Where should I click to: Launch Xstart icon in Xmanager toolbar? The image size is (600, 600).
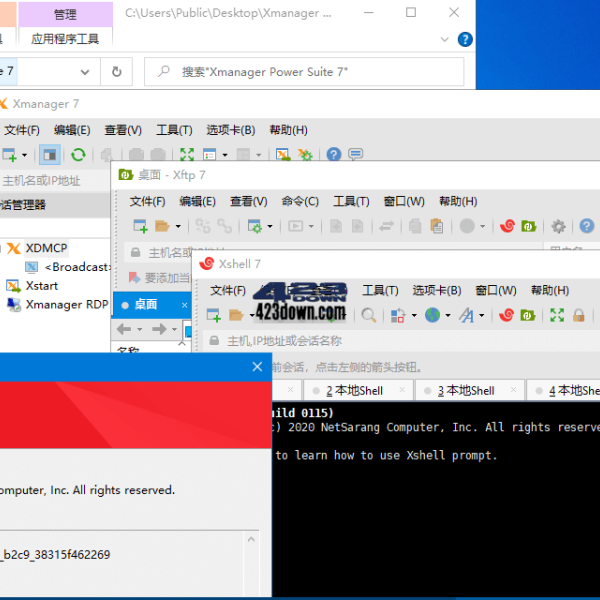click(283, 155)
